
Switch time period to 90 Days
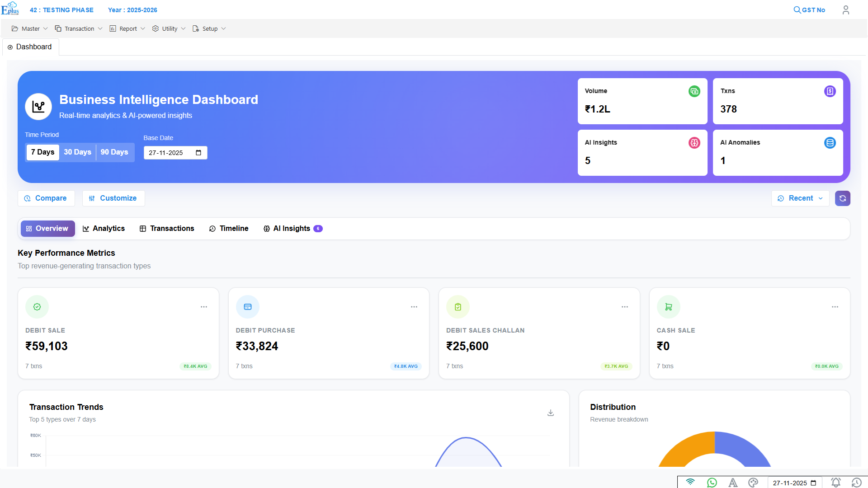click(114, 152)
